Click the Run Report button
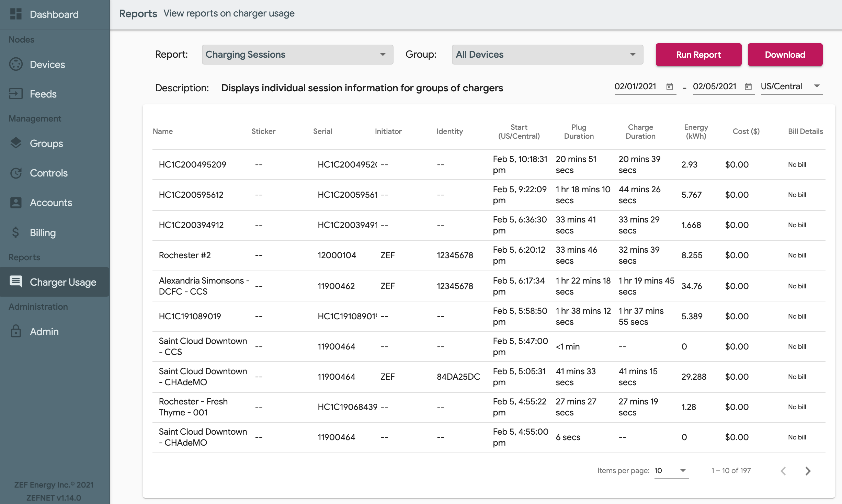This screenshot has height=504, width=842. tap(698, 55)
